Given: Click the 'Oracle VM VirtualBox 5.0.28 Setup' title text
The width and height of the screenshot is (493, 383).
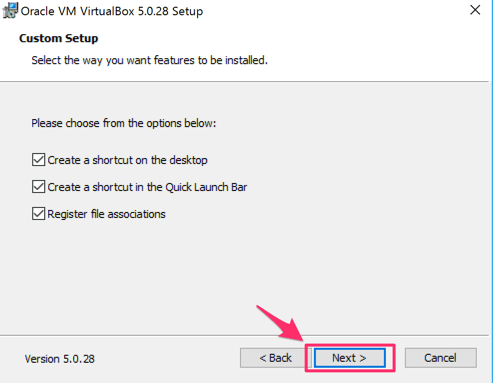Looking at the screenshot, I should [x=112, y=11].
